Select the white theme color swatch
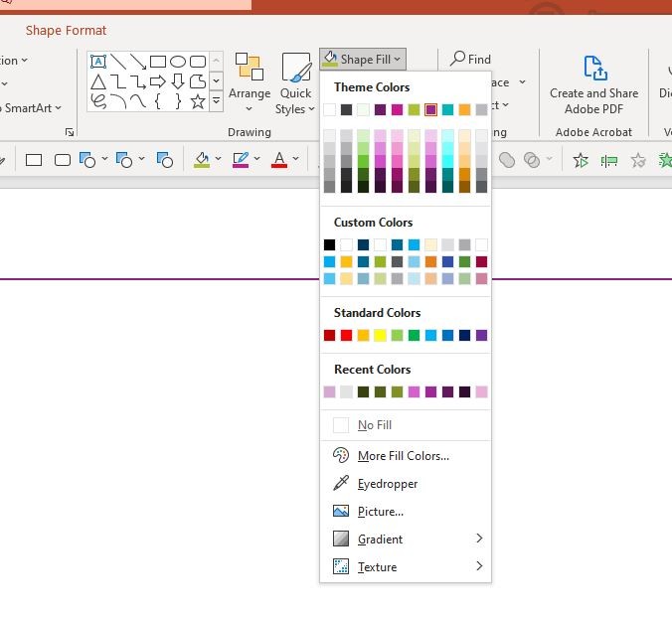Screen dimensions: 672x618 tap(329, 109)
